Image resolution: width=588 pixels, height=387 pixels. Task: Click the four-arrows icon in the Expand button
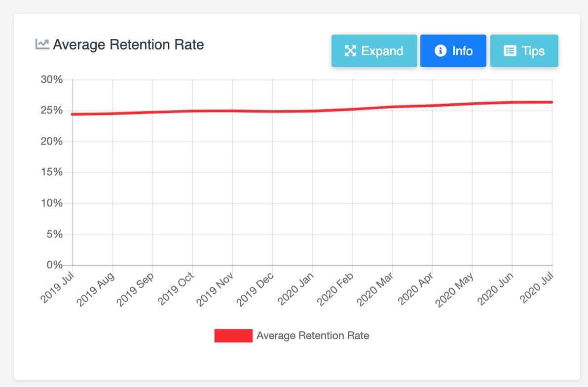350,51
